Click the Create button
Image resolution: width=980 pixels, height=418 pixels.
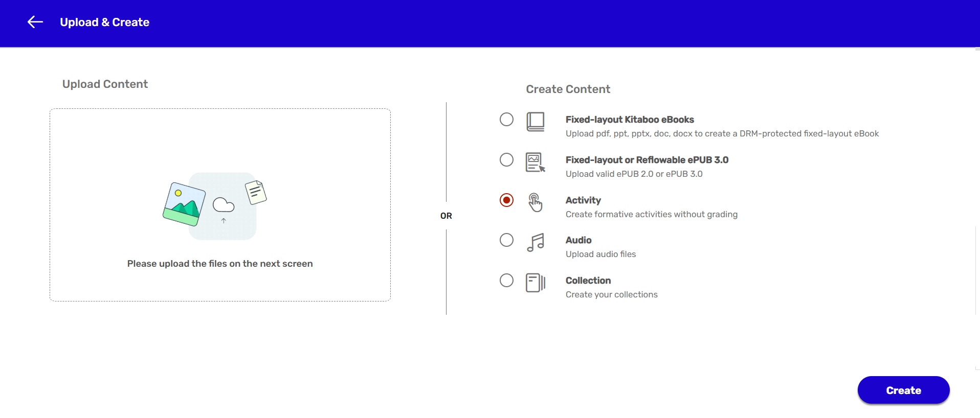coord(903,390)
